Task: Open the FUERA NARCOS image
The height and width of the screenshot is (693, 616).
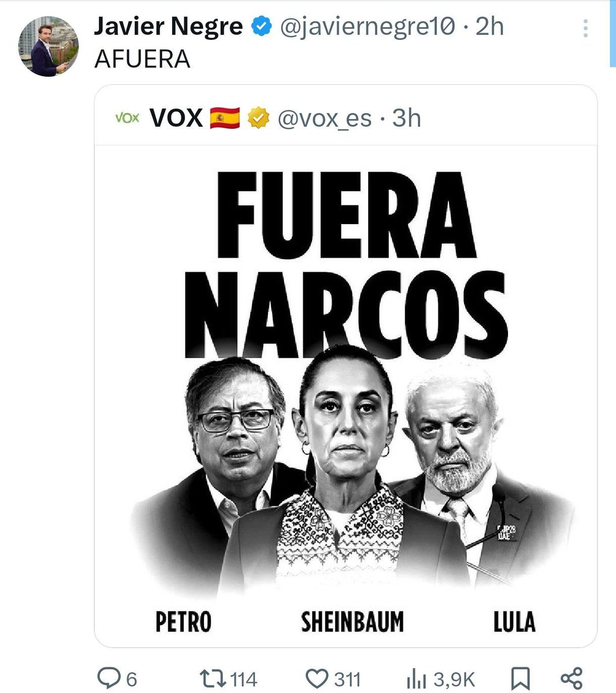Action: click(346, 396)
